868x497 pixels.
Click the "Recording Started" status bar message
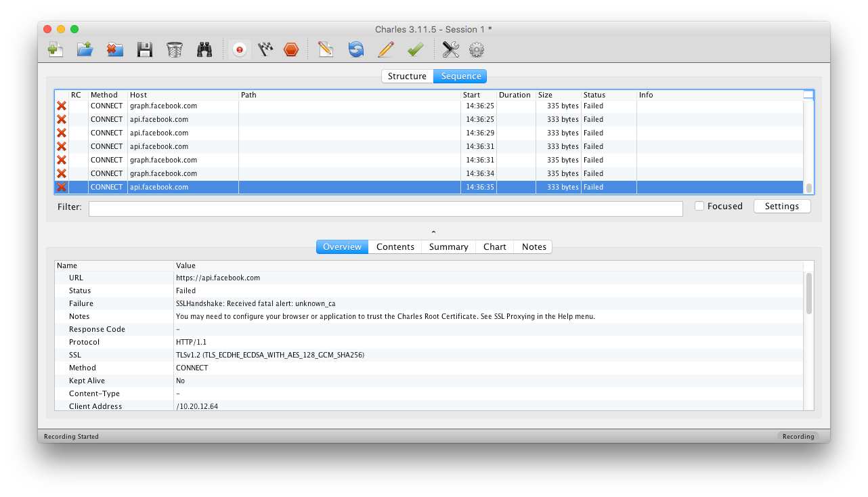coord(71,437)
